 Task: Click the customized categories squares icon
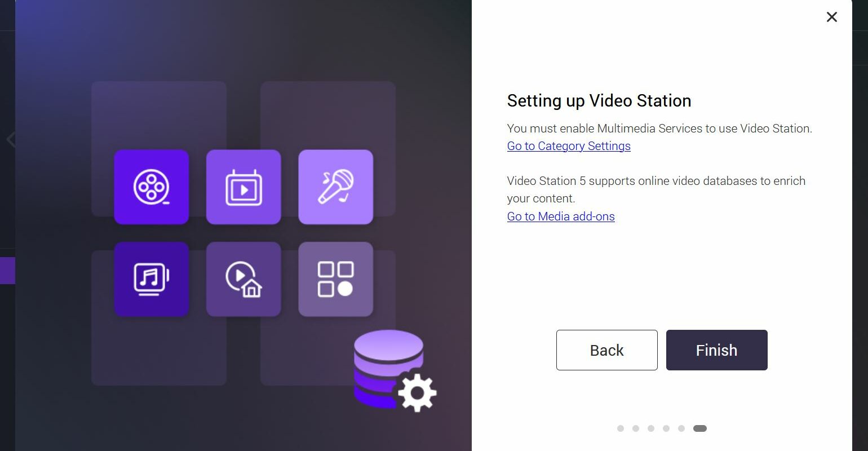coord(336,279)
